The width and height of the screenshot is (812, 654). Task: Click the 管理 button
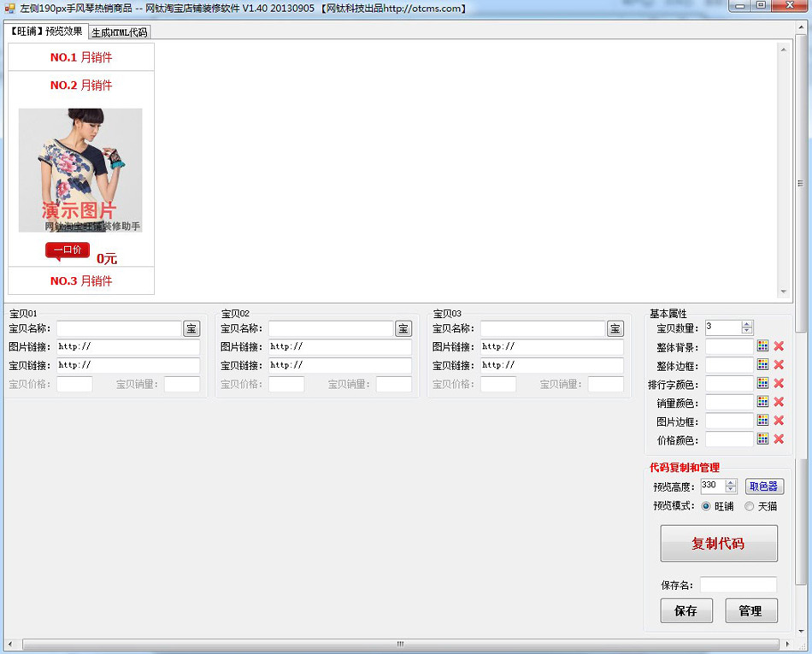(750, 610)
